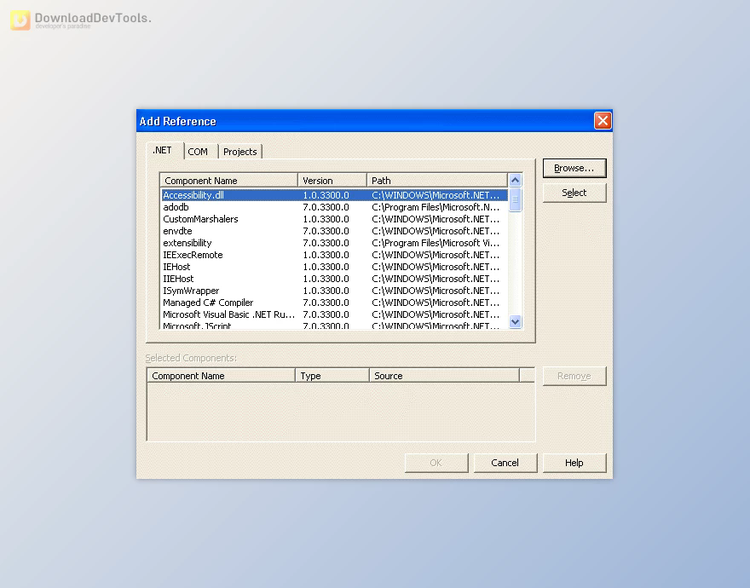Switch to the Projects tab
Viewport: 750px width, 588px height.
point(240,152)
